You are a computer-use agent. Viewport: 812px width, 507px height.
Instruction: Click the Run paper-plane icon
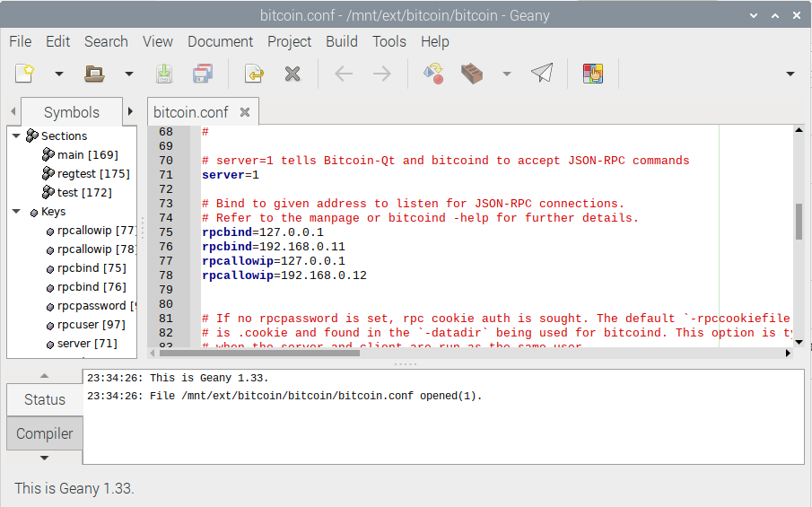542,73
